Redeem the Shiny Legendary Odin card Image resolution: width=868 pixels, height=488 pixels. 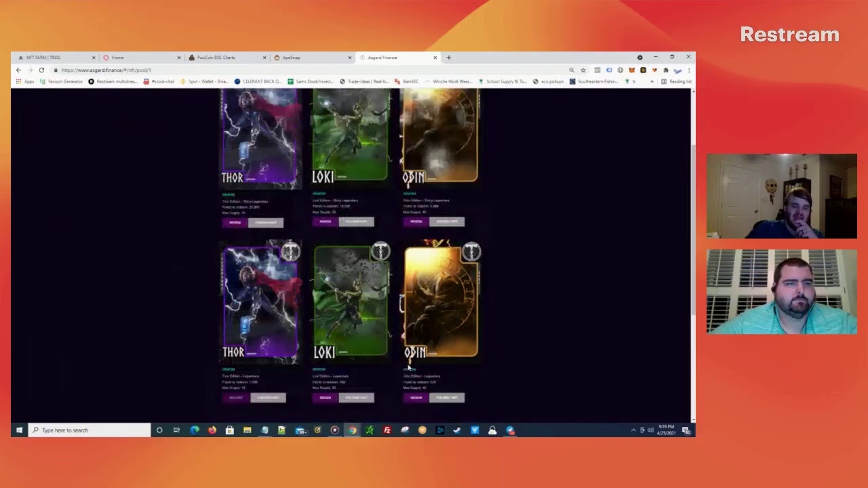click(x=416, y=222)
